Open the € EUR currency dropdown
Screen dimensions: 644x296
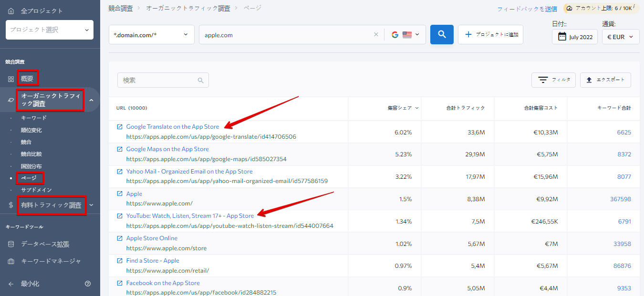[x=621, y=37]
